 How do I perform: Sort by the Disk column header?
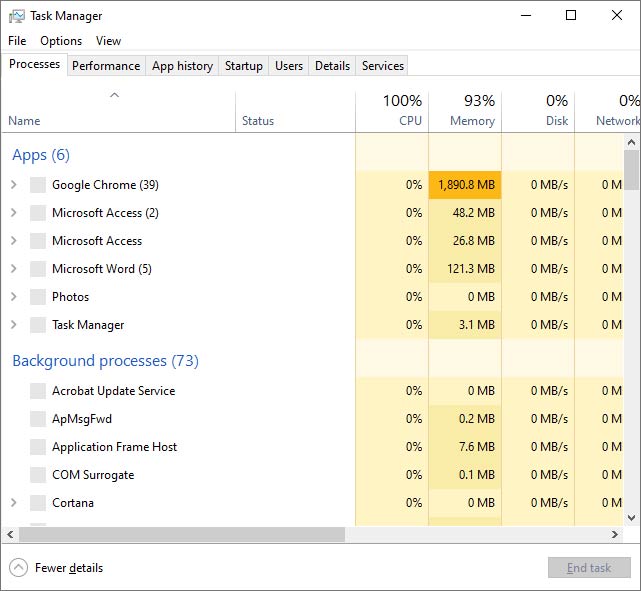tap(538, 111)
